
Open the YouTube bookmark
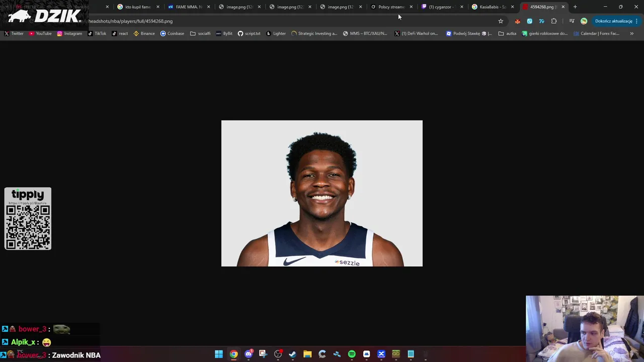(40, 34)
